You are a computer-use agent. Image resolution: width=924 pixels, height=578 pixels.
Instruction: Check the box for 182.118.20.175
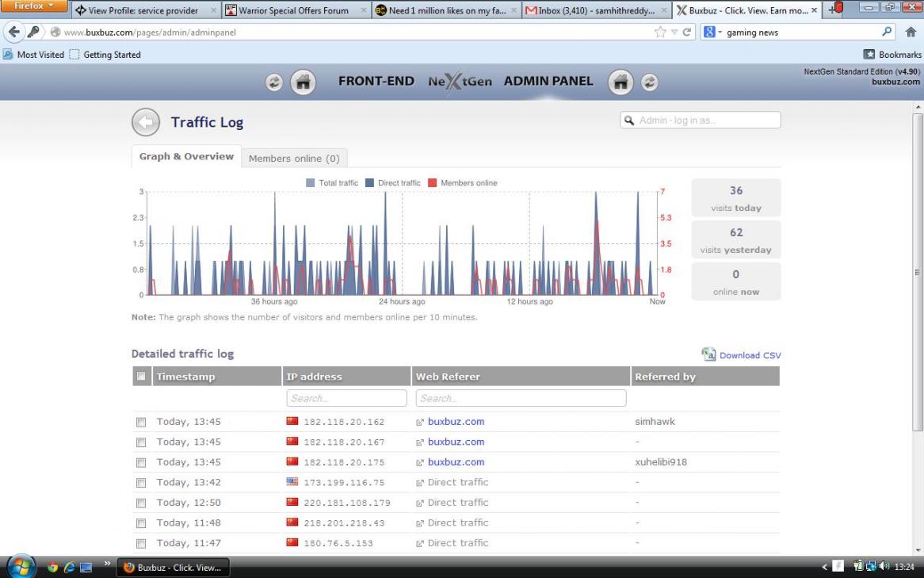coord(141,463)
